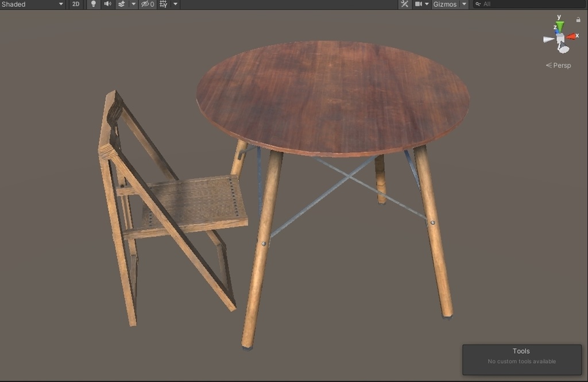The image size is (588, 382).
Task: Open the component editor tools wrench icon
Action: [405, 4]
